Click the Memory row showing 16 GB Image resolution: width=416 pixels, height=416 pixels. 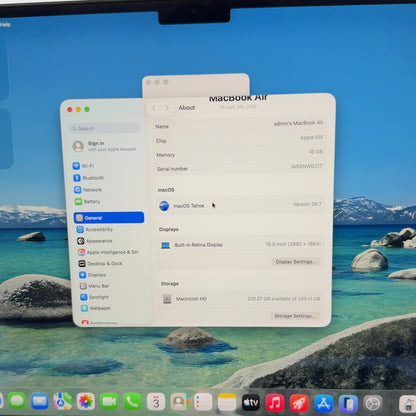coord(239,154)
